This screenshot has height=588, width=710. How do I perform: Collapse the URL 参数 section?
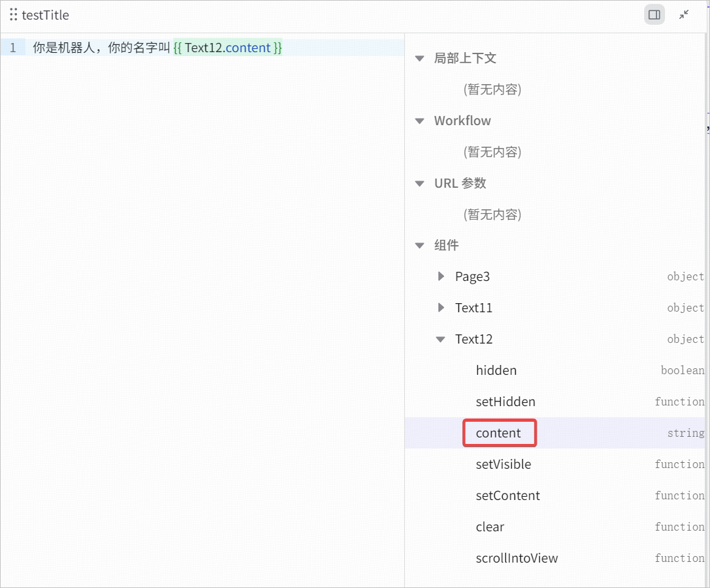click(420, 183)
